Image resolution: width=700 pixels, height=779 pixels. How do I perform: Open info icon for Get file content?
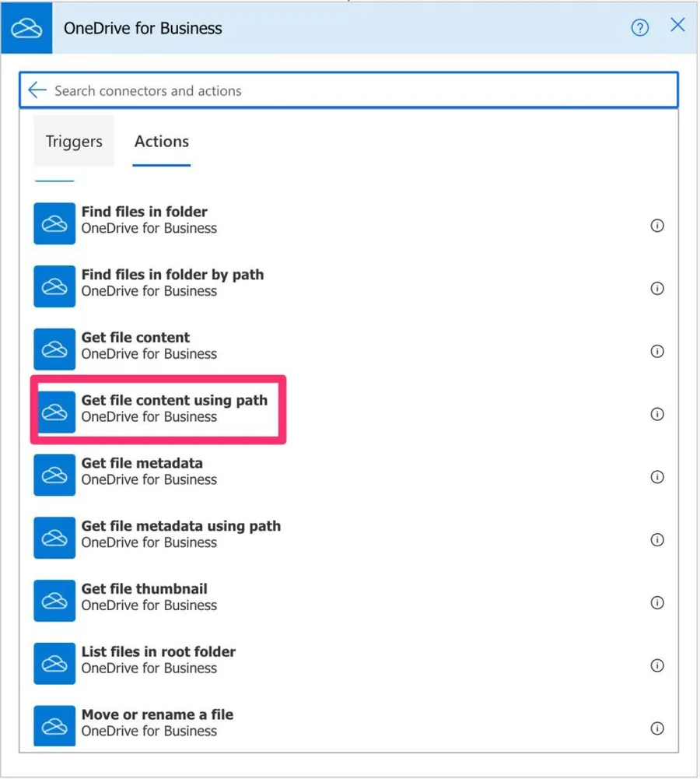coord(657,351)
